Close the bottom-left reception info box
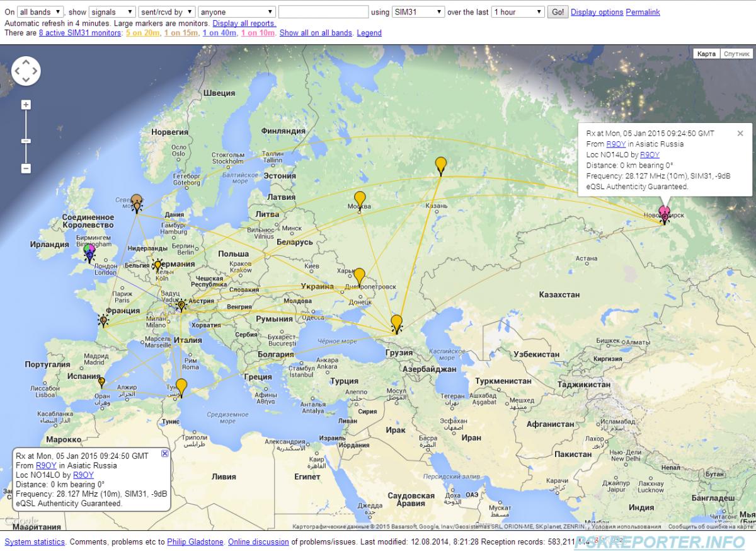 164,453
